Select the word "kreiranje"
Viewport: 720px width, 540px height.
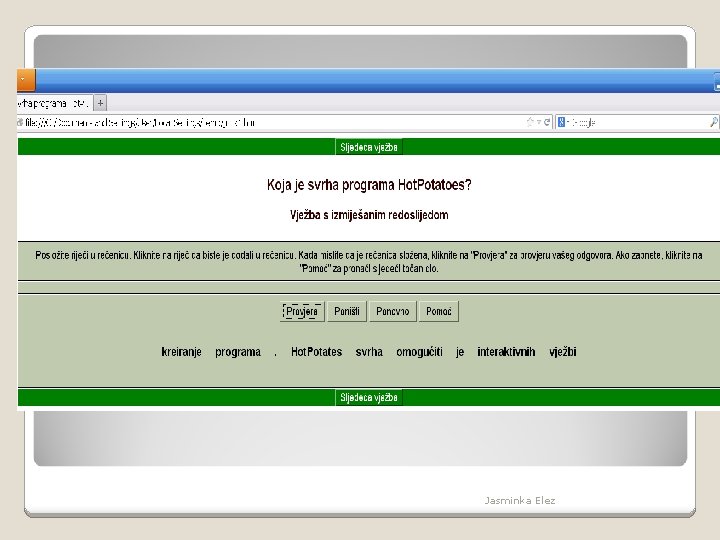coord(181,352)
